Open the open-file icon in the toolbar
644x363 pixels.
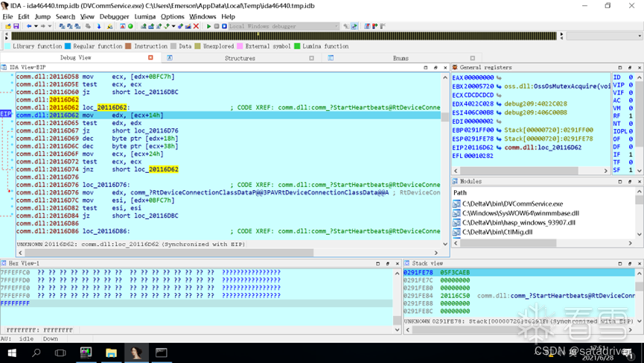[7, 26]
